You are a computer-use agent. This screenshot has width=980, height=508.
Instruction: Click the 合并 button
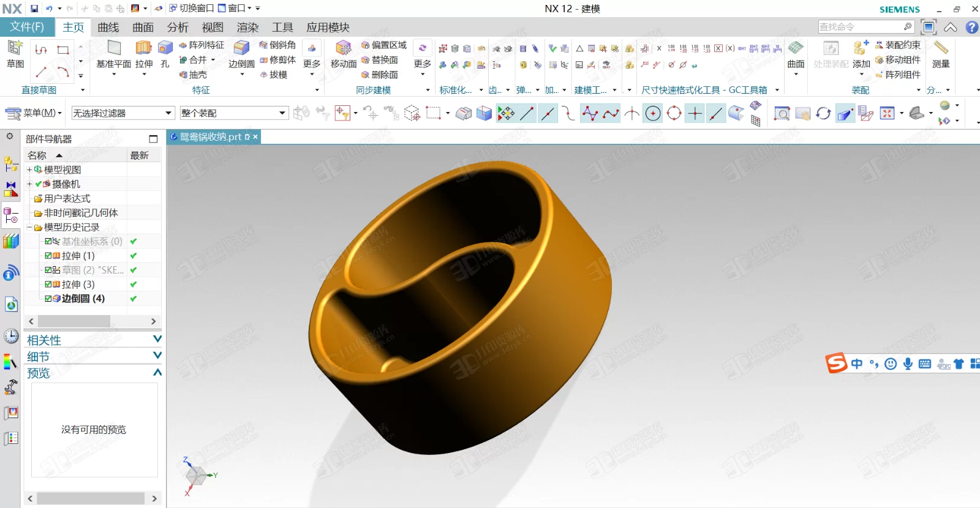(197, 60)
